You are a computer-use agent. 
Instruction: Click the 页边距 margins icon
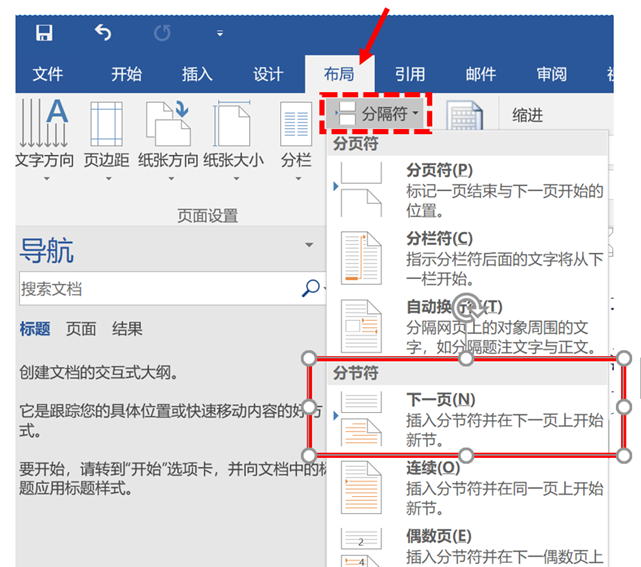pyautogui.click(x=106, y=124)
